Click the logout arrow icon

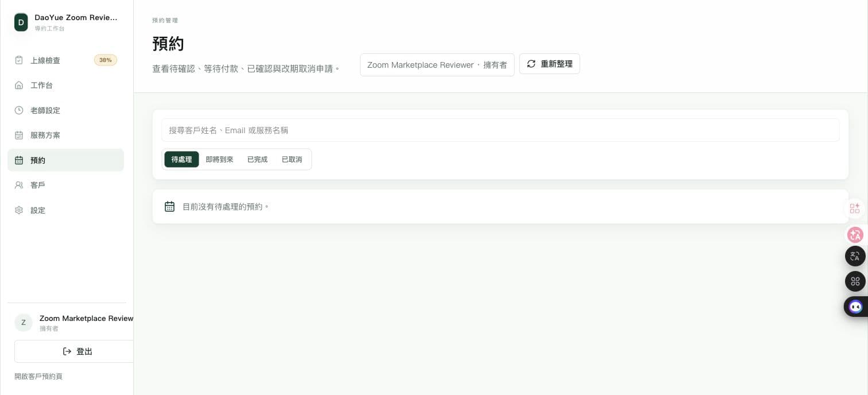click(67, 351)
